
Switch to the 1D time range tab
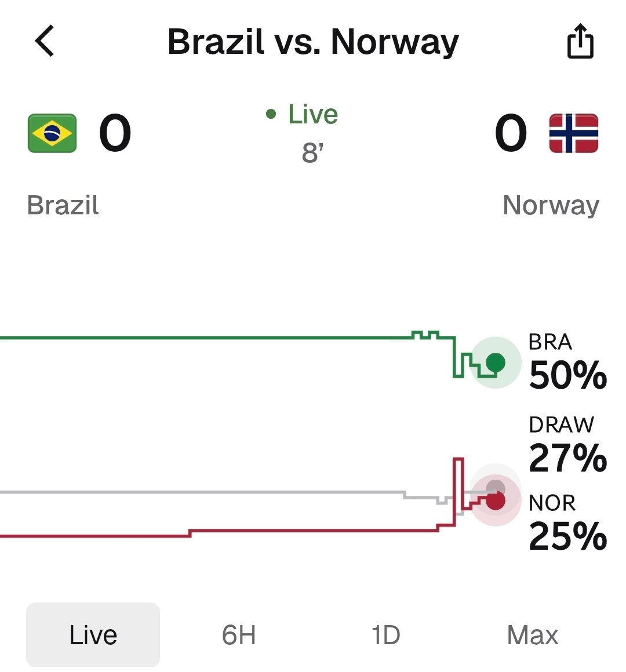point(385,635)
